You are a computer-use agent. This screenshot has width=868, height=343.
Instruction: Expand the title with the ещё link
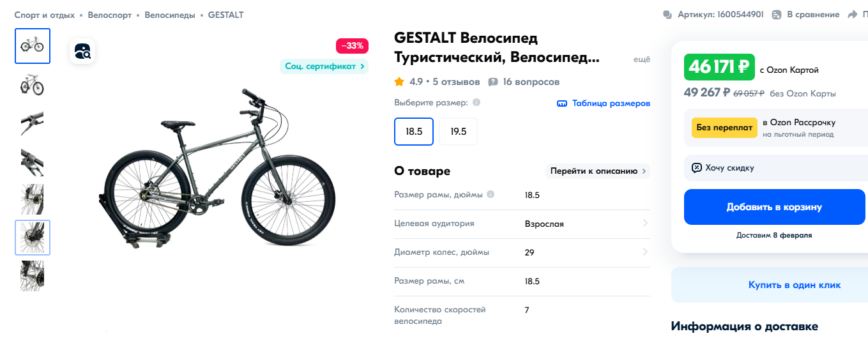[641, 59]
